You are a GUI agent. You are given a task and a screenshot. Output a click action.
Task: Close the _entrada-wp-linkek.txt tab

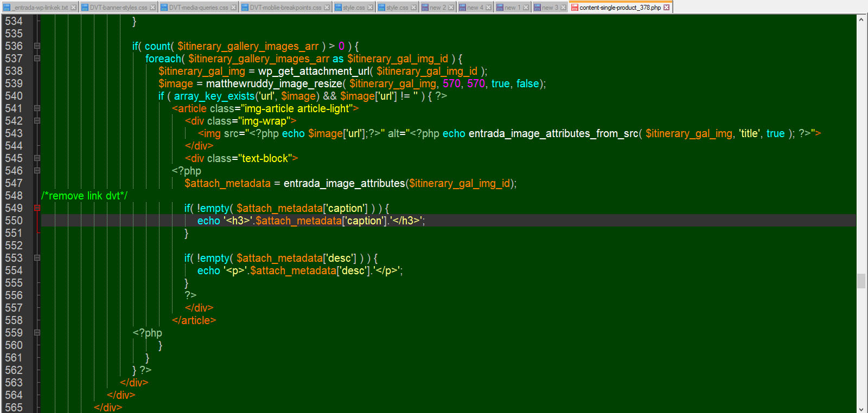click(74, 8)
